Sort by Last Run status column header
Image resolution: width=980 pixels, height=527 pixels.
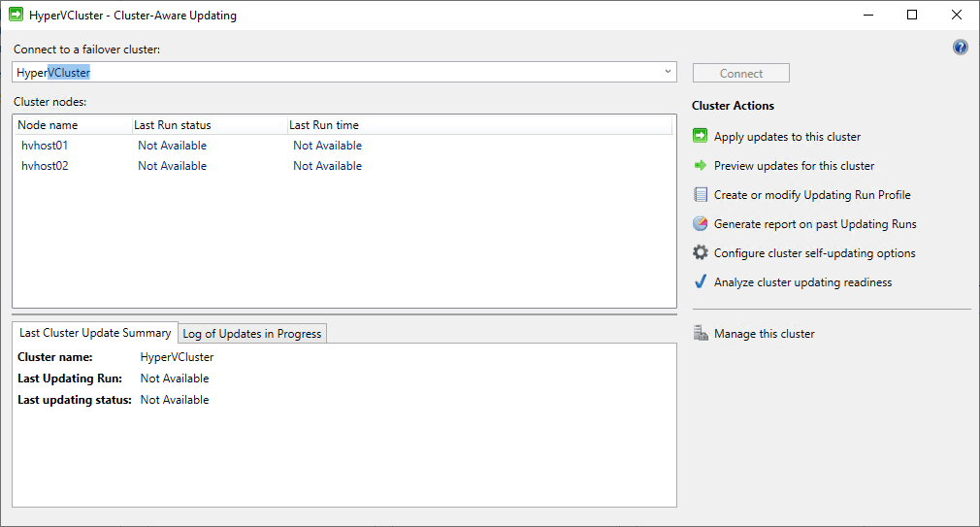pyautogui.click(x=173, y=125)
